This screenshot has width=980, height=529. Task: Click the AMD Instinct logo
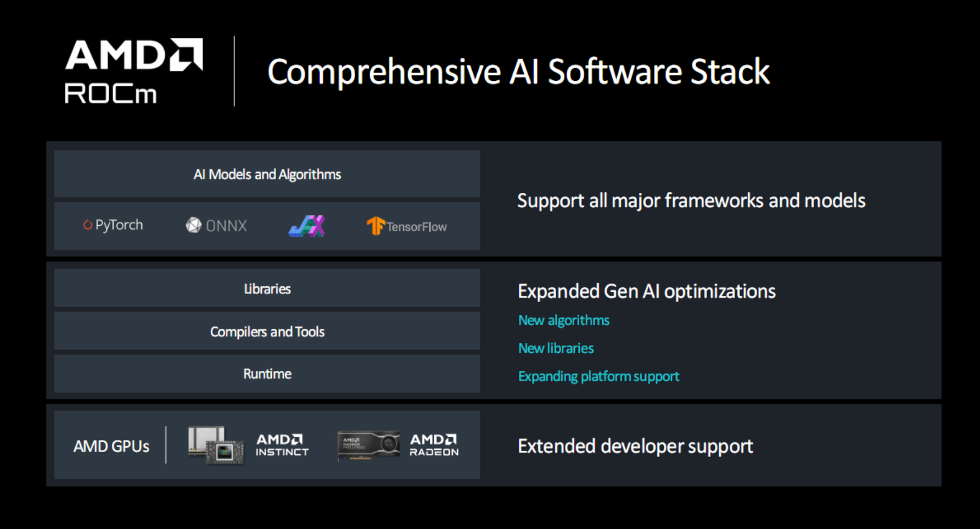[x=282, y=445]
